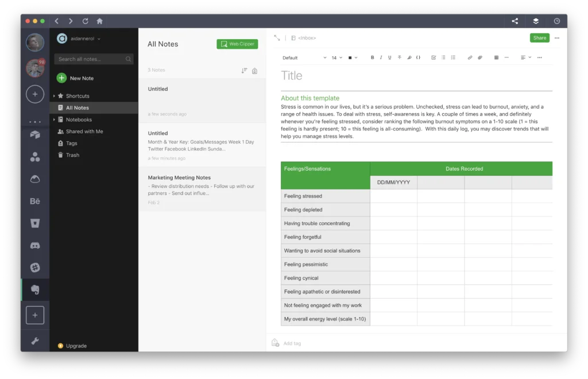Add a workspace with the circular plus
This screenshot has width=588, height=379.
(x=35, y=94)
